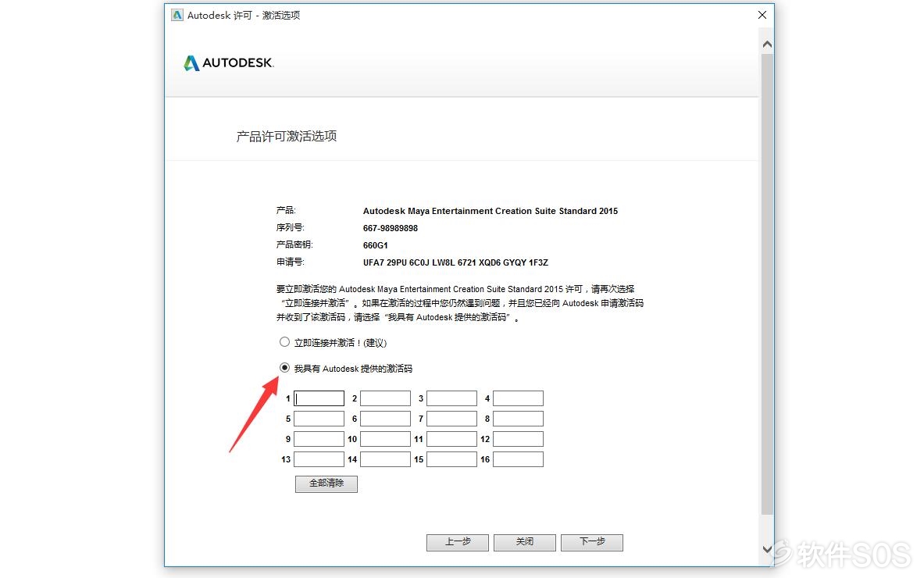Click the request code UFA7 29PU 6C0J text
924x578 pixels.
[455, 262]
